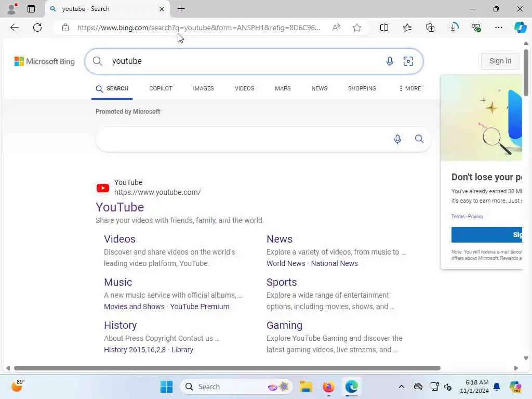Refresh the page
Screen dimensions: 532x399
click(37, 28)
